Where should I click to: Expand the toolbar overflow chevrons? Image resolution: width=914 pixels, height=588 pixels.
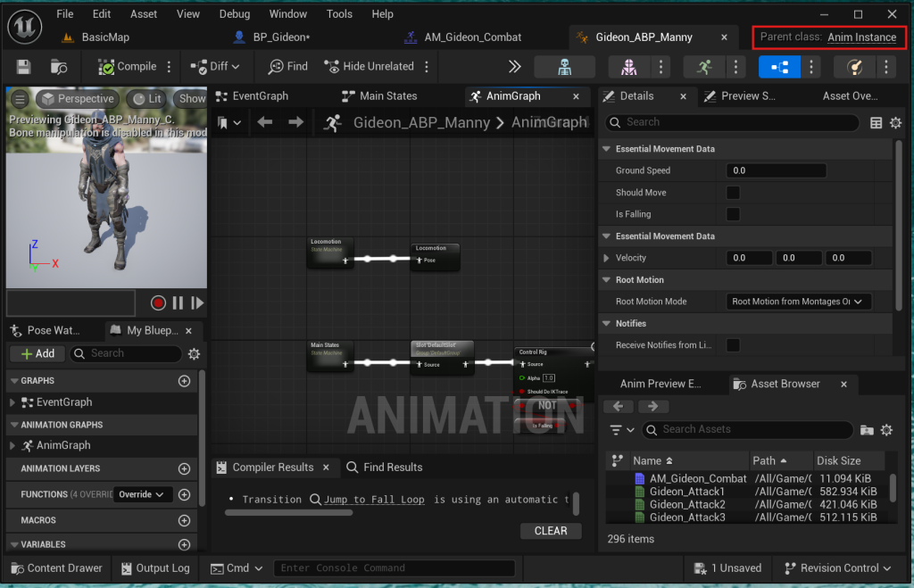(514, 66)
